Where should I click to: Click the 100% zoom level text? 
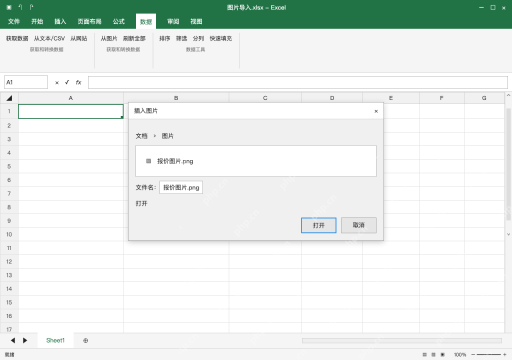(460, 355)
